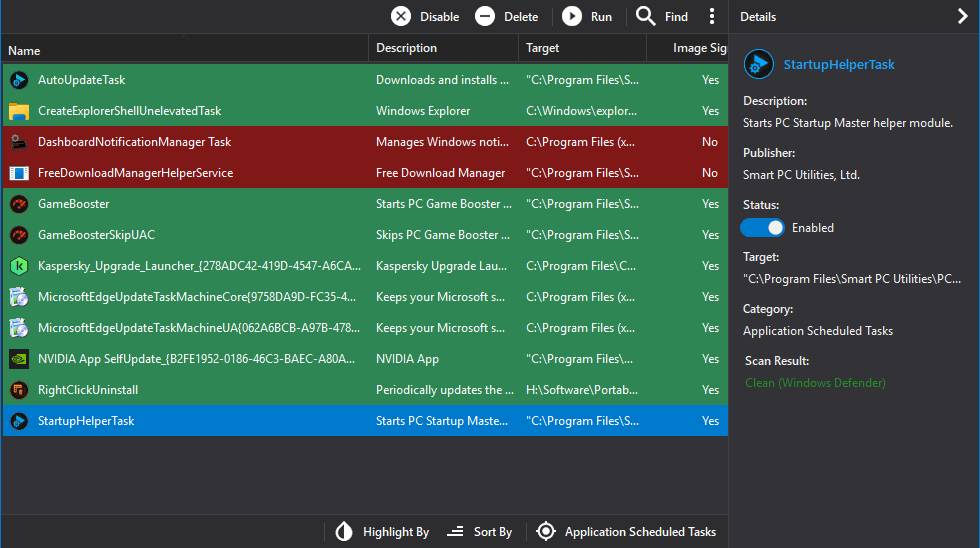
Task: Click the Description column header
Action: pyautogui.click(x=406, y=48)
